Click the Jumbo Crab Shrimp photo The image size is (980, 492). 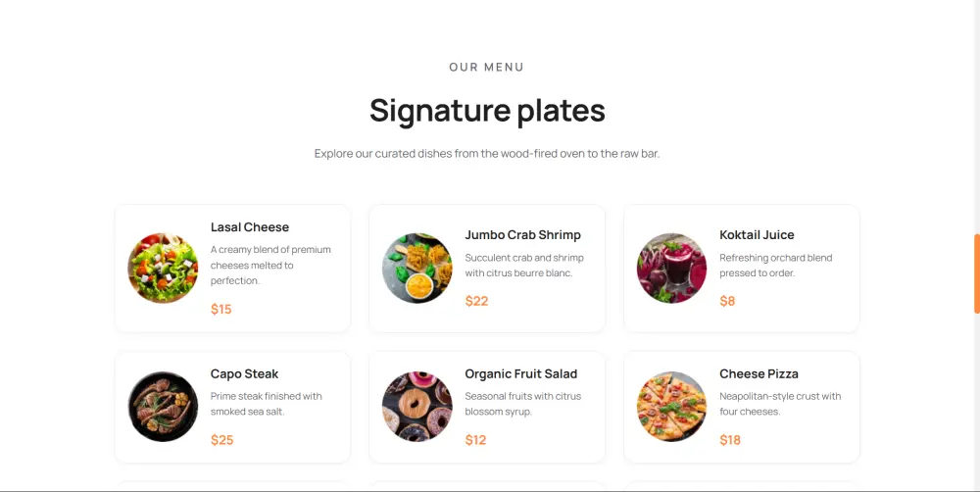416,269
